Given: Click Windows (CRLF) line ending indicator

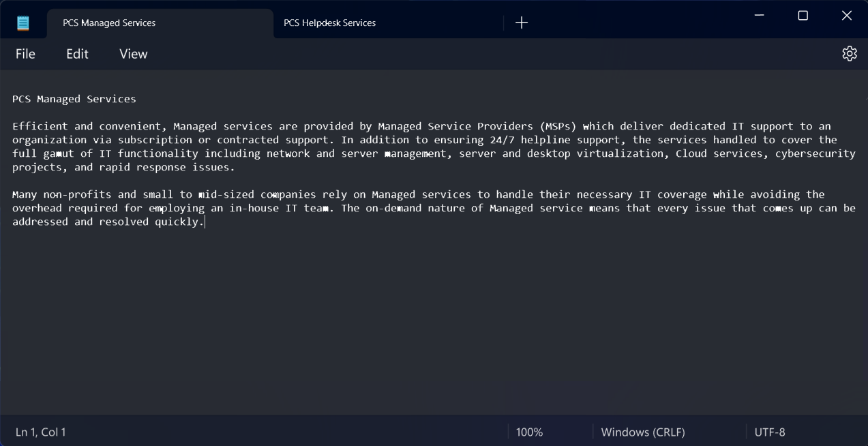Looking at the screenshot, I should tap(643, 432).
